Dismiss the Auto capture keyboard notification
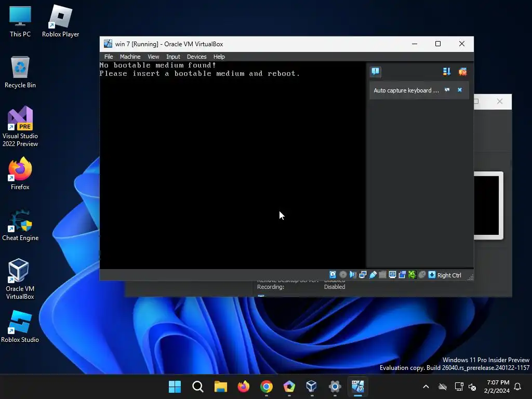The height and width of the screenshot is (399, 532). point(460,90)
